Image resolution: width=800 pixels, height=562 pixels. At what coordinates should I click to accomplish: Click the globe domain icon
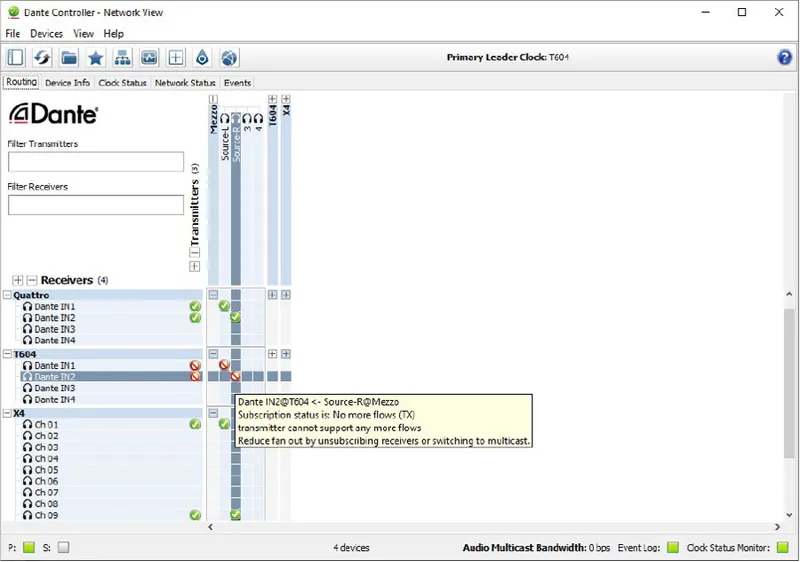[229, 58]
